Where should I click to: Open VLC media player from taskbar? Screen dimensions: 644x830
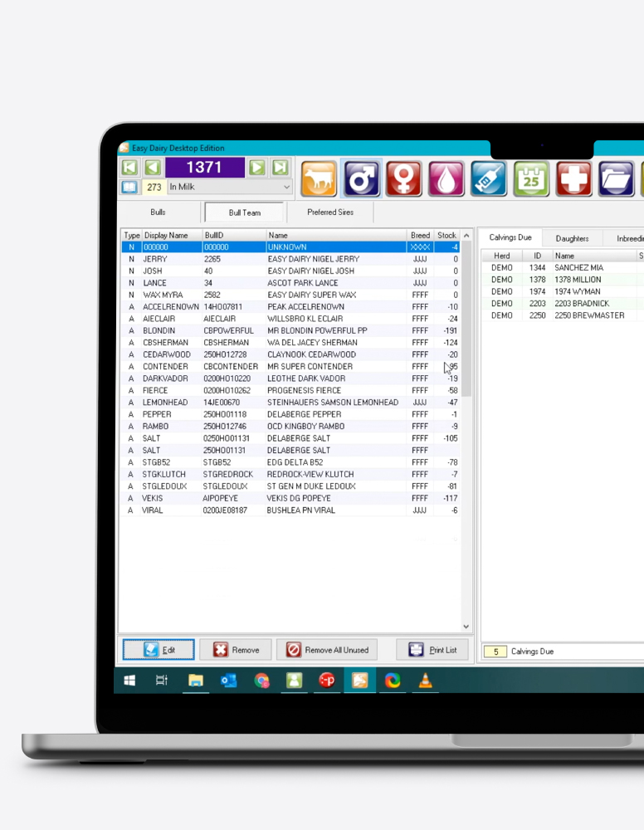pyautogui.click(x=426, y=681)
